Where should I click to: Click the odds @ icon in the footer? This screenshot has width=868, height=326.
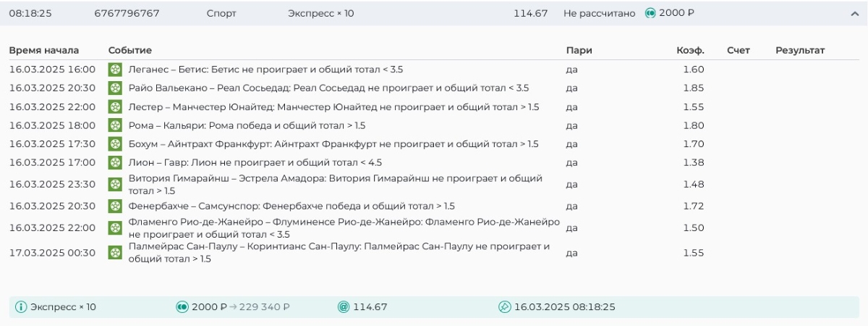(x=344, y=307)
